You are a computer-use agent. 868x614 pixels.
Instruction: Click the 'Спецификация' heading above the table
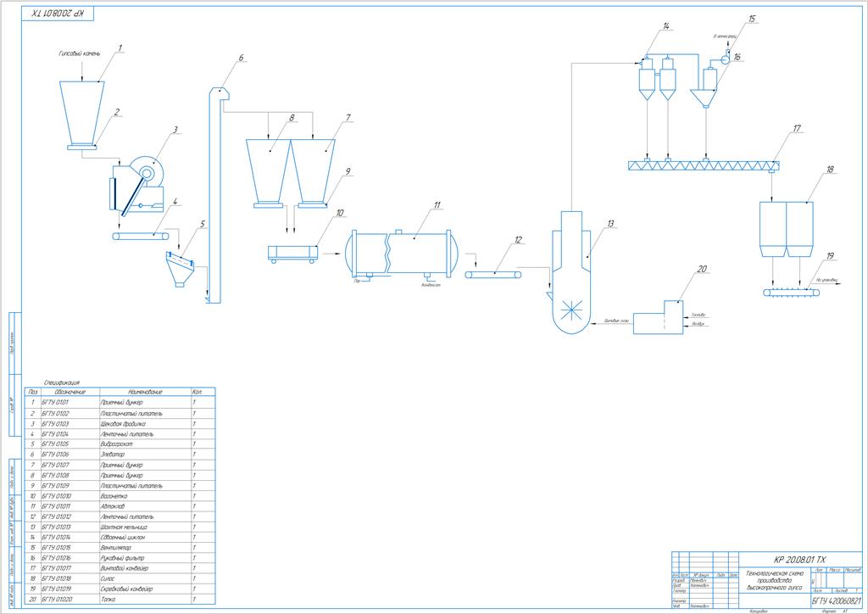click(x=61, y=382)
